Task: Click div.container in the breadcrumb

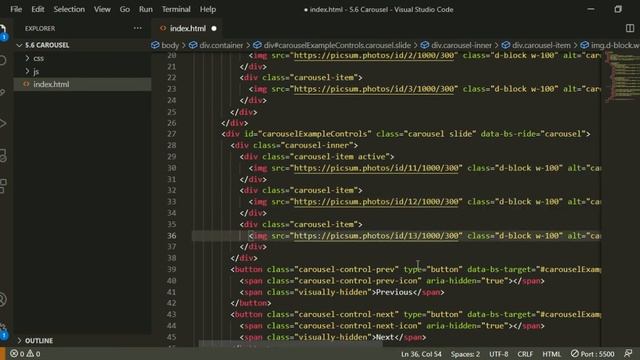Action: pyautogui.click(x=216, y=45)
